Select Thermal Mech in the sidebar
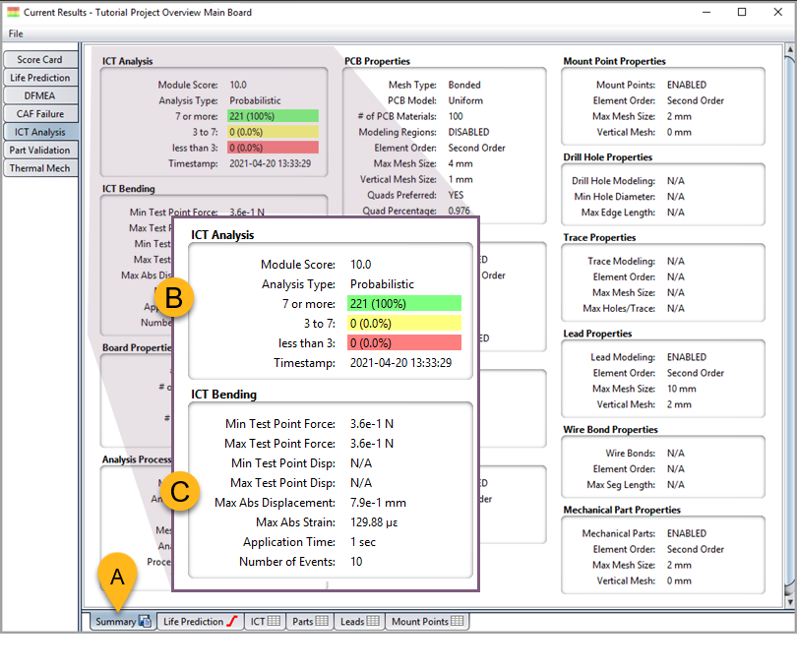This screenshot has width=797, height=672. [x=39, y=167]
